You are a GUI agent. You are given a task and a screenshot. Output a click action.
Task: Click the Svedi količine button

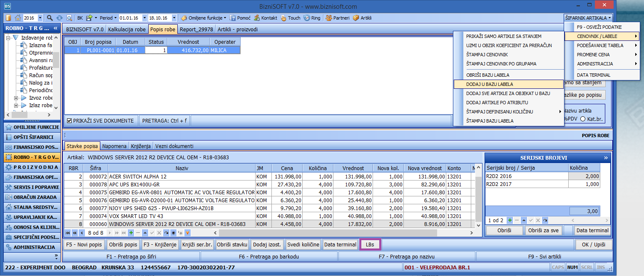303,244
